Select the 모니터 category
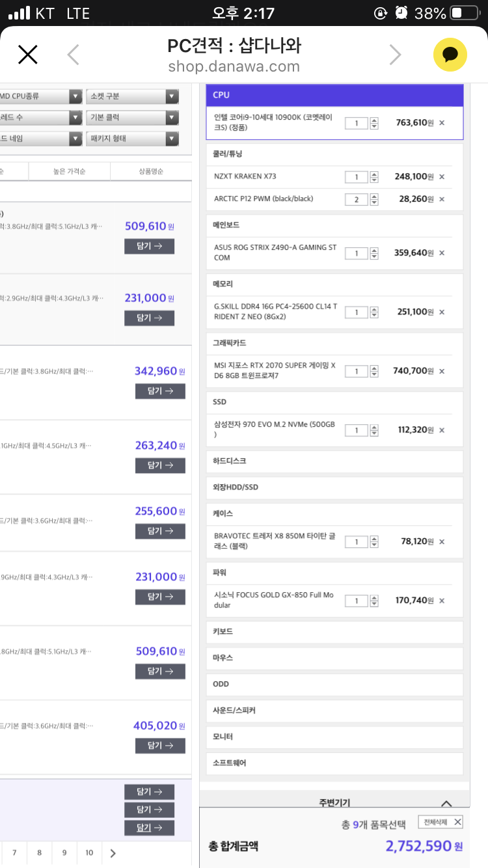This screenshot has height=868, width=488. click(334, 737)
